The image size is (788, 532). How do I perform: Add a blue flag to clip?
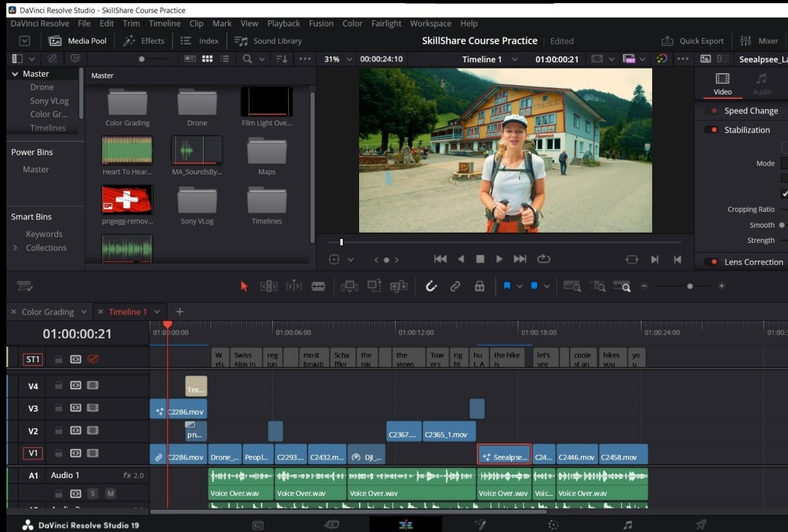tap(507, 286)
